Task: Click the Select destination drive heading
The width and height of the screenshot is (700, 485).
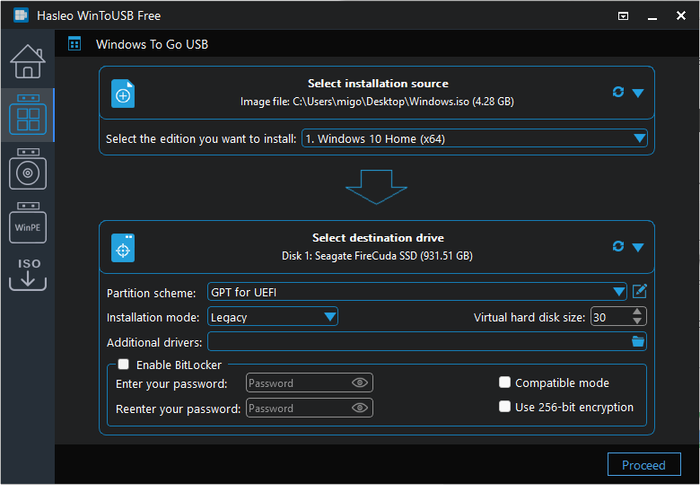Action: [378, 238]
